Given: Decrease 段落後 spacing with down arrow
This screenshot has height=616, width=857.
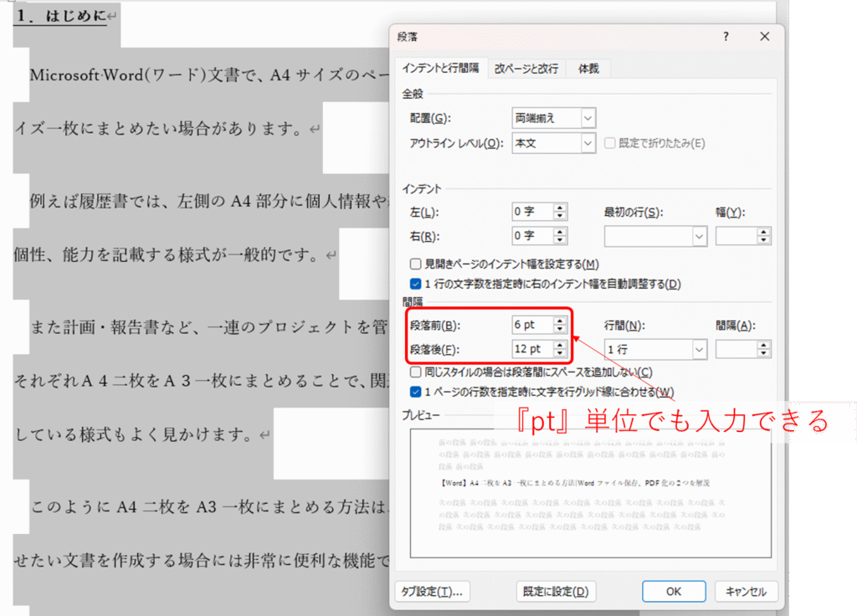Looking at the screenshot, I should tap(560, 353).
